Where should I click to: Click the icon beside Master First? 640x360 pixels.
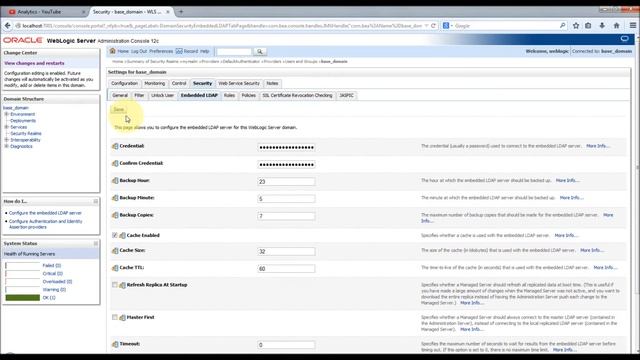click(x=122, y=318)
